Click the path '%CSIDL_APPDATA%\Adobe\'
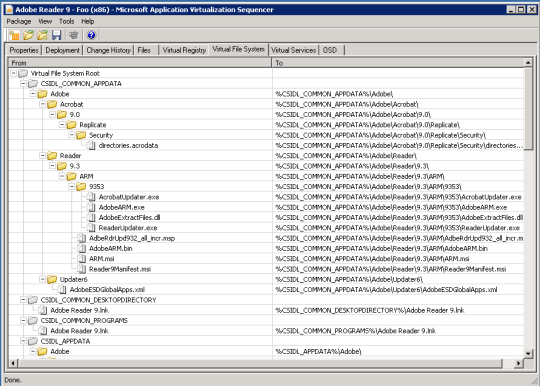540x386 pixels. pos(318,352)
